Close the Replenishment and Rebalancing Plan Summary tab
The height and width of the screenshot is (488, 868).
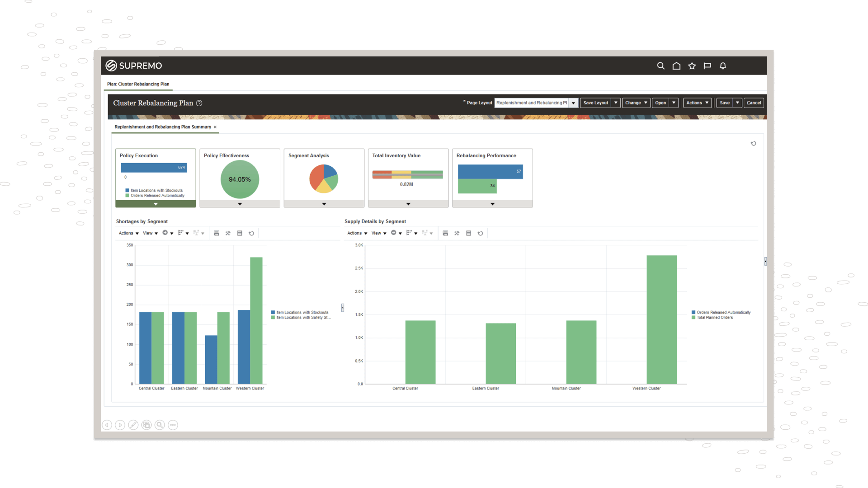(215, 127)
